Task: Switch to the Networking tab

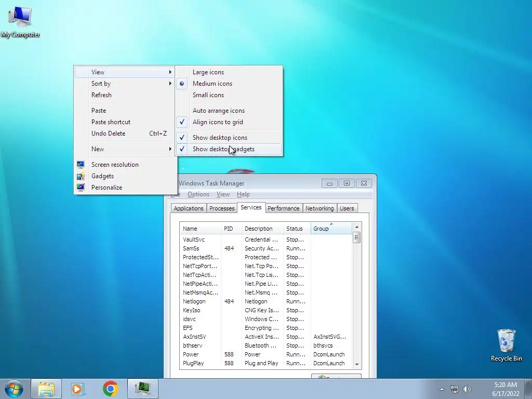Action: click(x=320, y=208)
